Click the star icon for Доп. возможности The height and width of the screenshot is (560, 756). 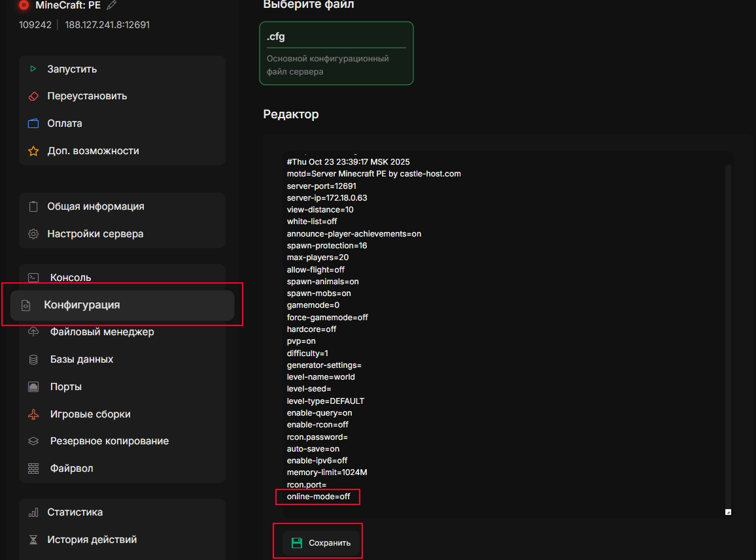33,151
